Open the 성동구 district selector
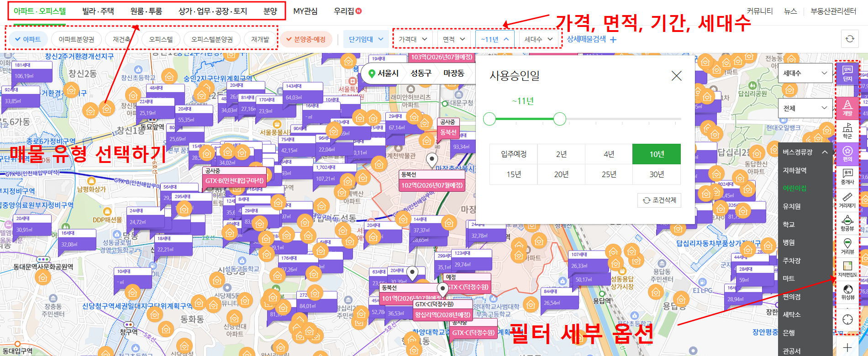868x356 pixels. (421, 73)
